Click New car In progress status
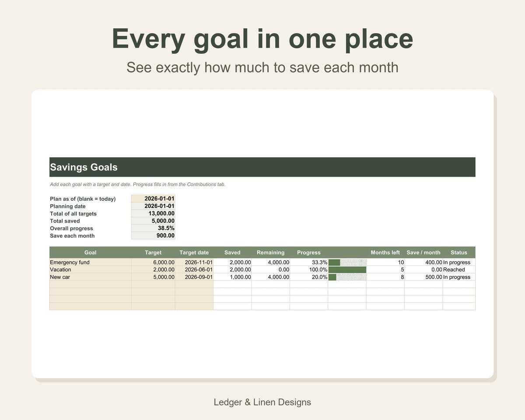This screenshot has width=525, height=420. (459, 277)
